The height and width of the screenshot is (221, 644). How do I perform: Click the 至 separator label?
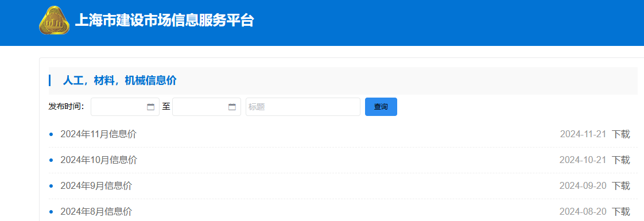[166, 107]
